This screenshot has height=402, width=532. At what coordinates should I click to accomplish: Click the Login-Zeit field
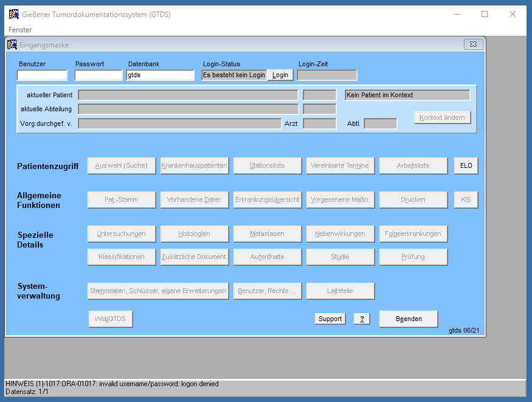pos(327,75)
